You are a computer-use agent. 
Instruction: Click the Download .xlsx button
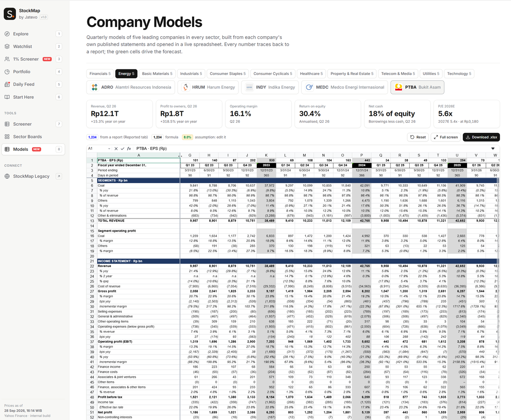[x=481, y=137]
